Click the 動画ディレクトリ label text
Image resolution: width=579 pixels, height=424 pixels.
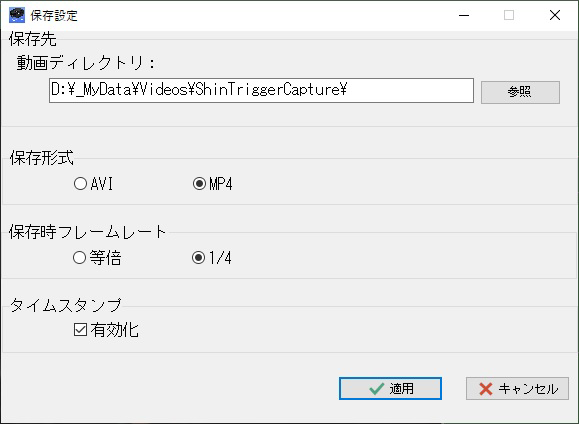85,63
